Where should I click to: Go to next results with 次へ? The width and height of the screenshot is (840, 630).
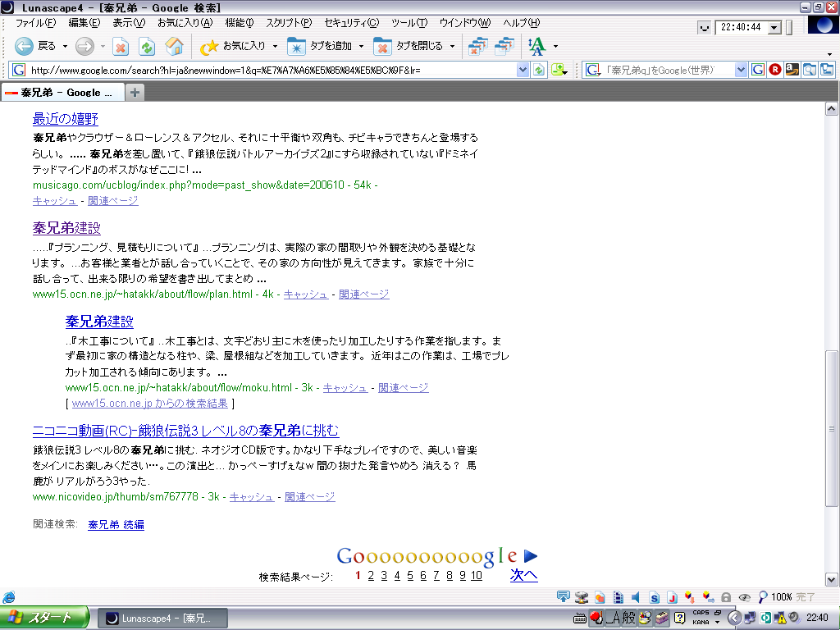(x=523, y=575)
